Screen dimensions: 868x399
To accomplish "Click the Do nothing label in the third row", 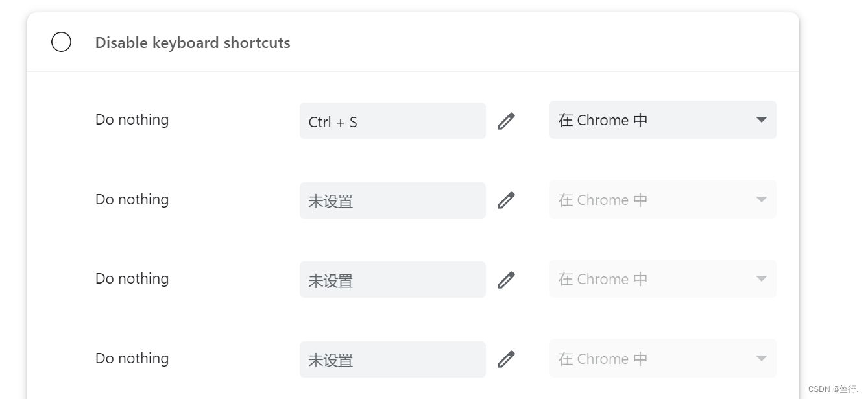I will click(x=132, y=278).
